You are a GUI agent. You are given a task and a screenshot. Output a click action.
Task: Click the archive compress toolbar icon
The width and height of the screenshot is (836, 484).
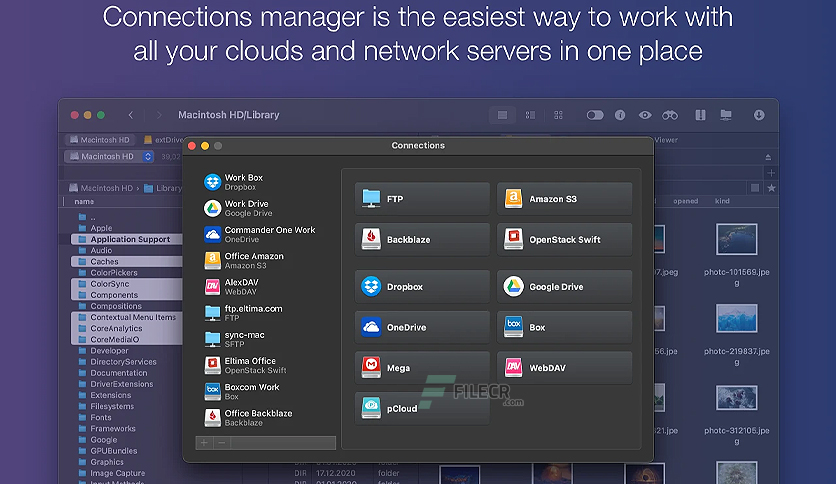[x=700, y=115]
